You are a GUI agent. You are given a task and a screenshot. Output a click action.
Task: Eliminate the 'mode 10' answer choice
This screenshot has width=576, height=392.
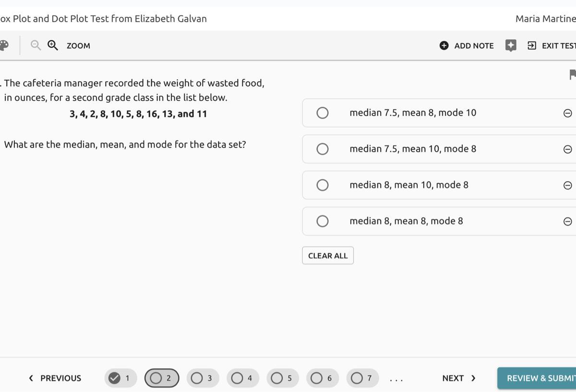[x=567, y=113]
